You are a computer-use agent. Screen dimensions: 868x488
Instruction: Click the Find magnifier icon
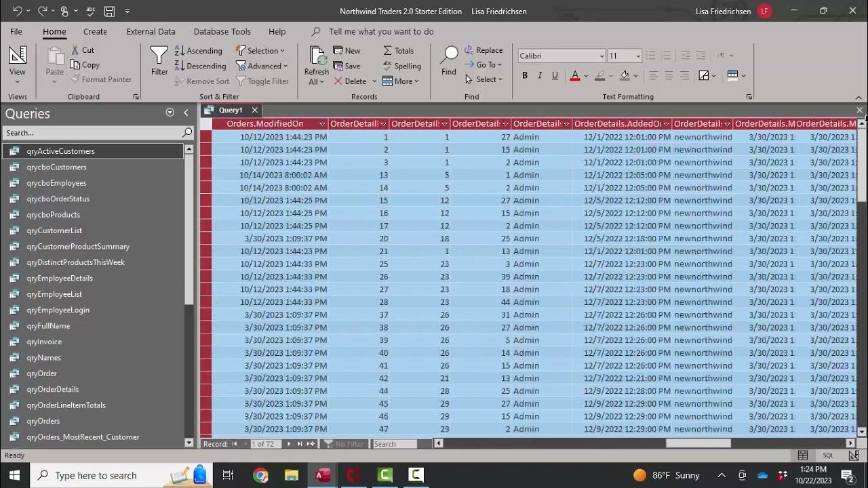[x=449, y=56]
